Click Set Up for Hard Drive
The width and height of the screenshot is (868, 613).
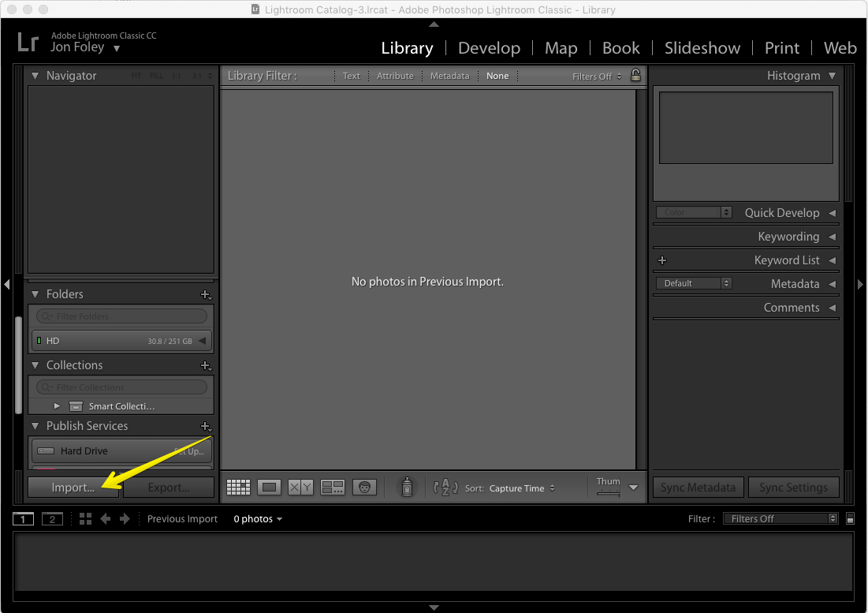(x=188, y=451)
